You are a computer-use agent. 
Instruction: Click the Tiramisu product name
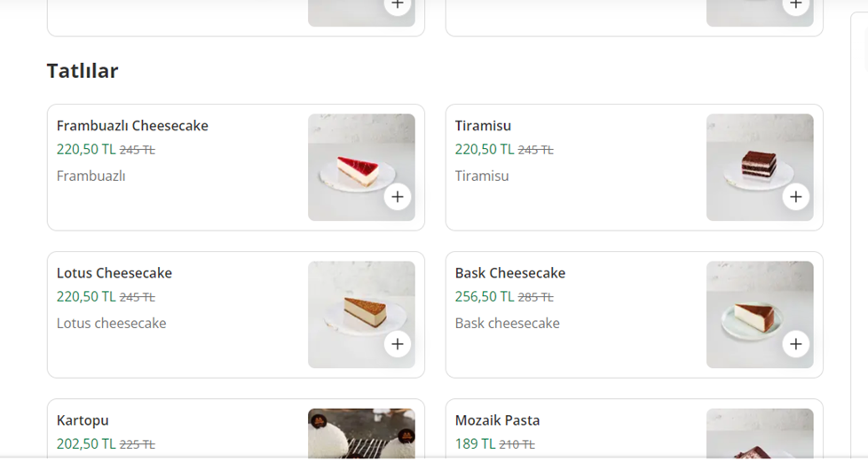483,126
